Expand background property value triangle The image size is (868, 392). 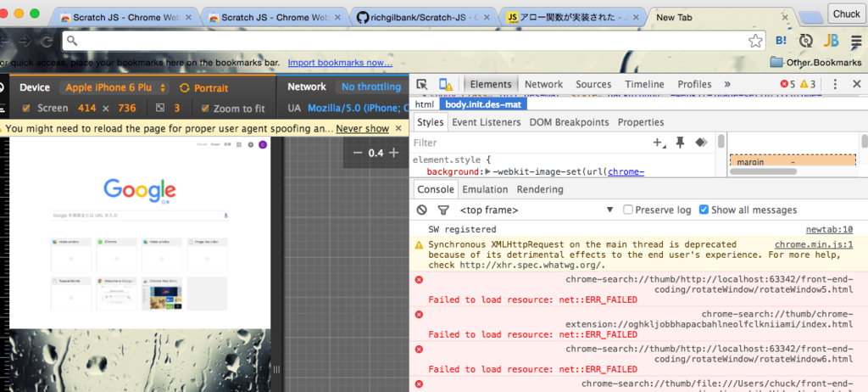pos(487,172)
